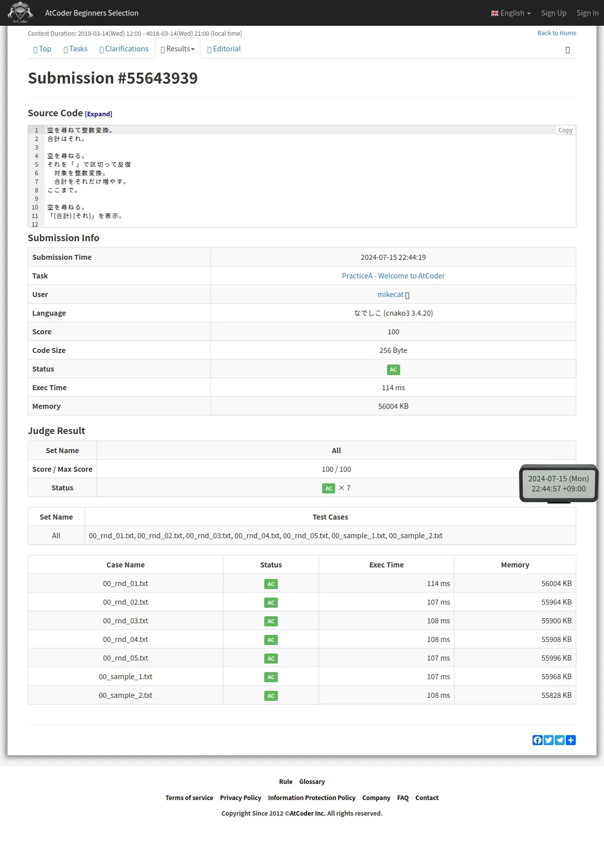This screenshot has width=604, height=868.
Task: Click the 100 / 100 score cell
Action: coord(336,469)
